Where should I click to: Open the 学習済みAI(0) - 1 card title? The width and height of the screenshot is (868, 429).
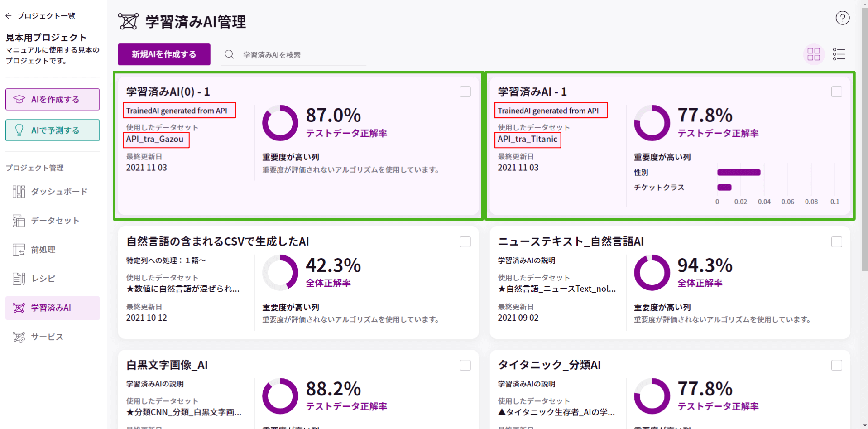click(x=168, y=92)
